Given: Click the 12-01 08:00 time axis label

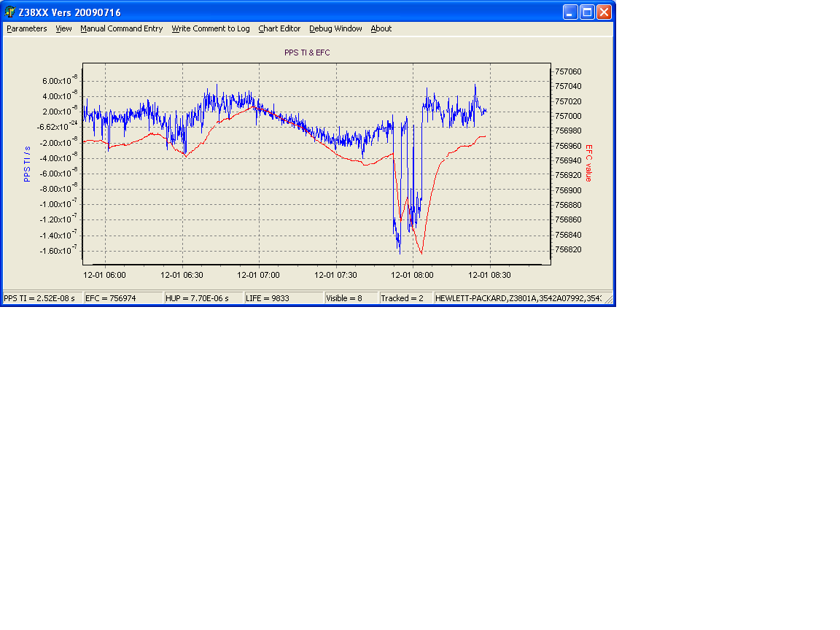Looking at the screenshot, I should click(x=412, y=275).
